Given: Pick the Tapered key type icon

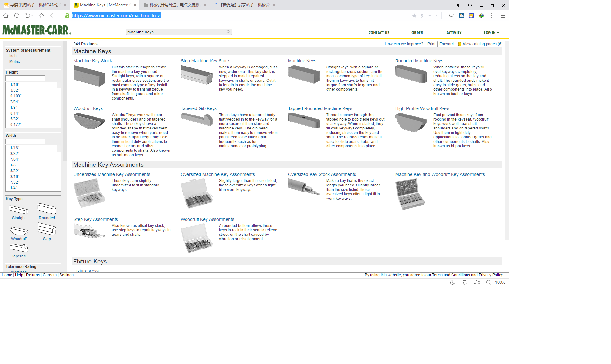Looking at the screenshot, I should pyautogui.click(x=19, y=248).
